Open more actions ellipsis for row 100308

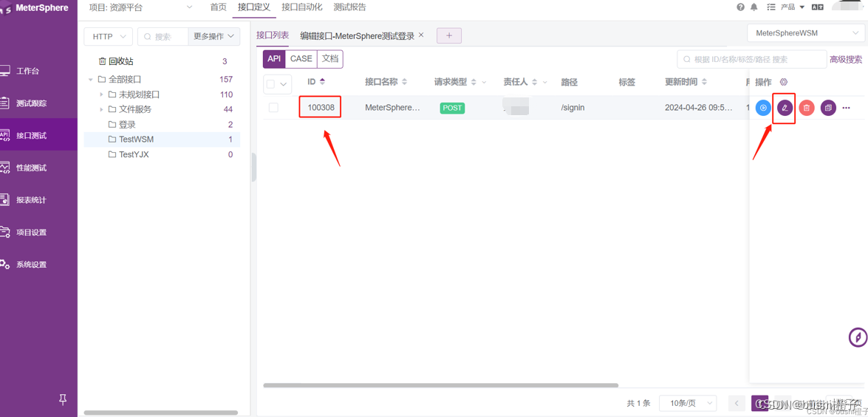[846, 108]
